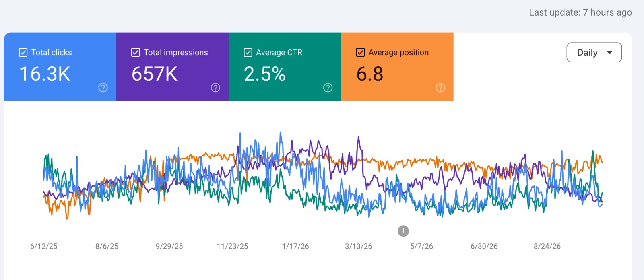
Task: Open help icon on Total clicks card
Action: click(103, 88)
